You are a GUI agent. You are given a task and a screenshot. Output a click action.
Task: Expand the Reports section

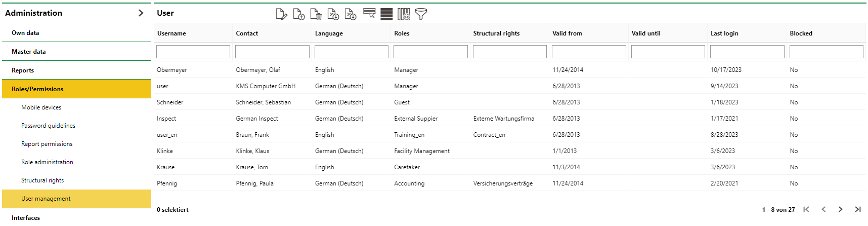point(23,70)
